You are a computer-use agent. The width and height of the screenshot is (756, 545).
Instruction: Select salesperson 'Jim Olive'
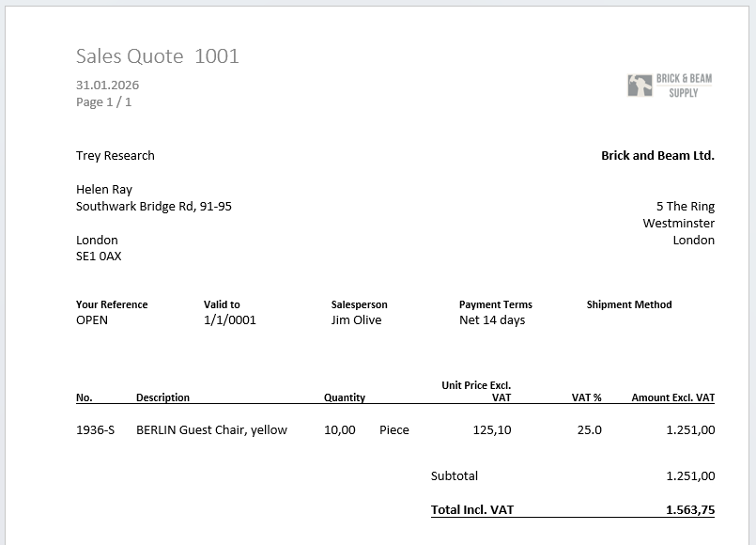click(x=356, y=320)
